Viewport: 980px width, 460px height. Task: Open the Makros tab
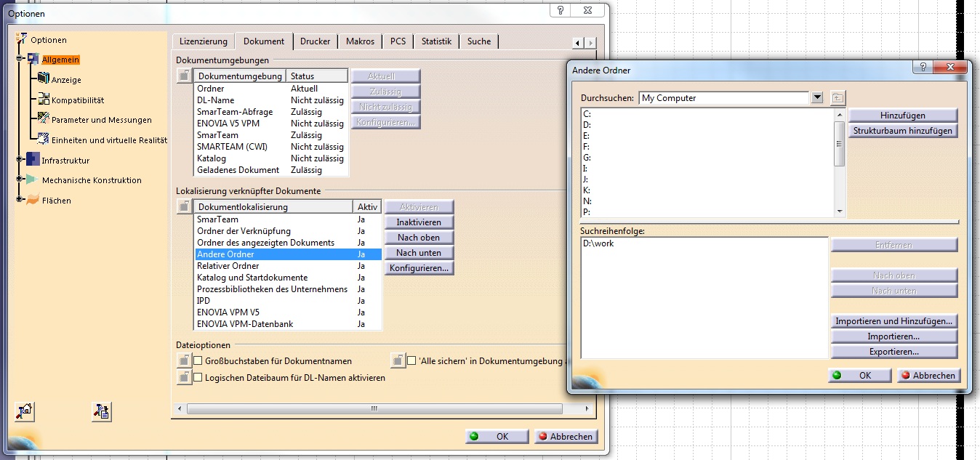click(x=360, y=41)
